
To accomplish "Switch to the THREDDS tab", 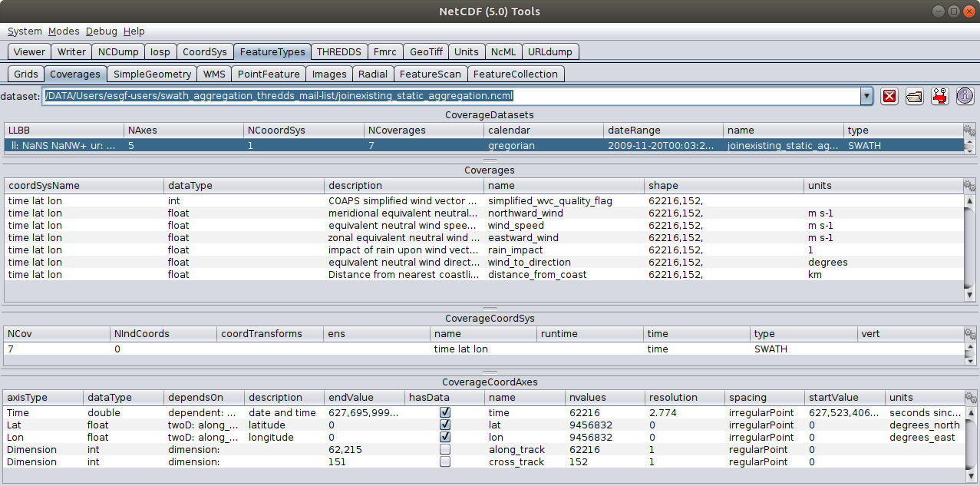I will point(338,52).
